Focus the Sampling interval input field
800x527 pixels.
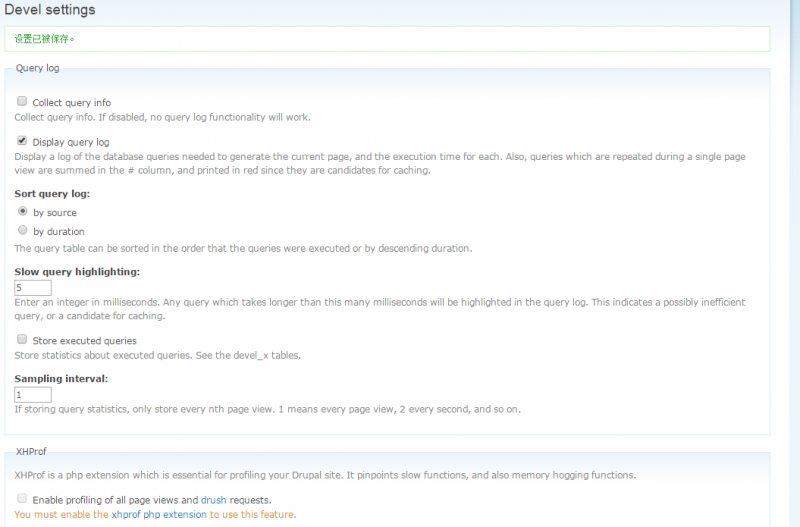pos(33,395)
